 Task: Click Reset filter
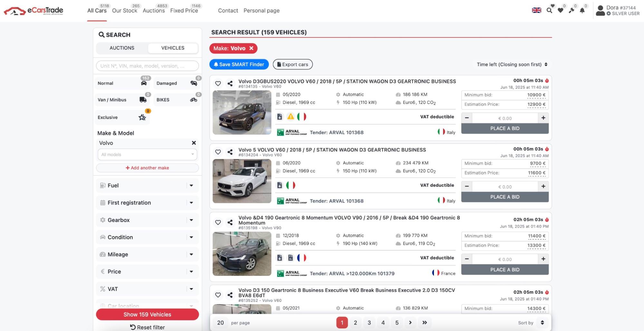(147, 327)
